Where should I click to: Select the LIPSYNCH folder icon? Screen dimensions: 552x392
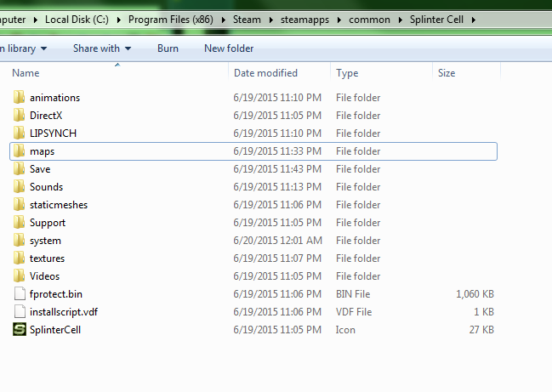(19, 133)
